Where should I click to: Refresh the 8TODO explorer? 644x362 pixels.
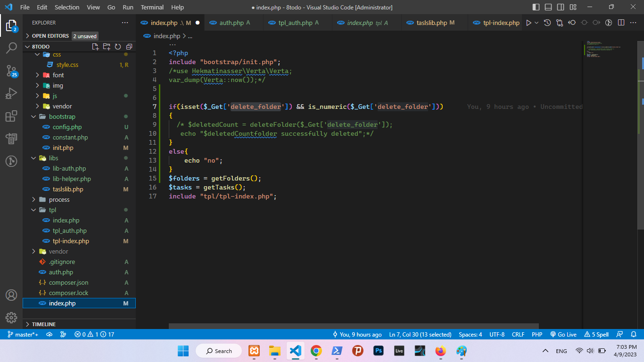[118, 47]
